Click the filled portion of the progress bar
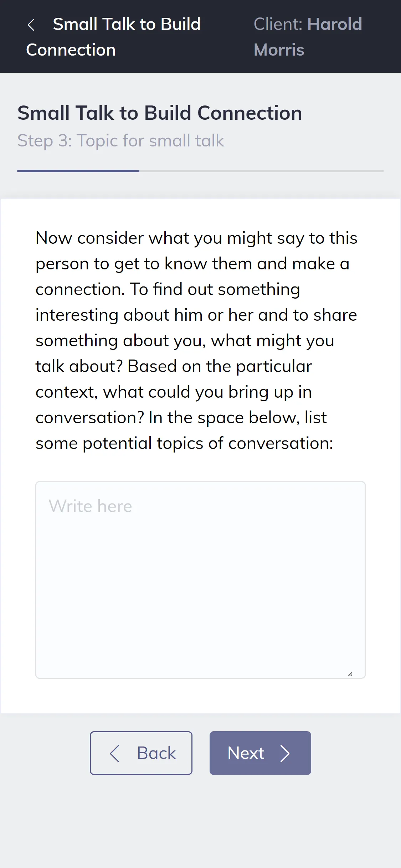401x868 pixels. pos(78,171)
